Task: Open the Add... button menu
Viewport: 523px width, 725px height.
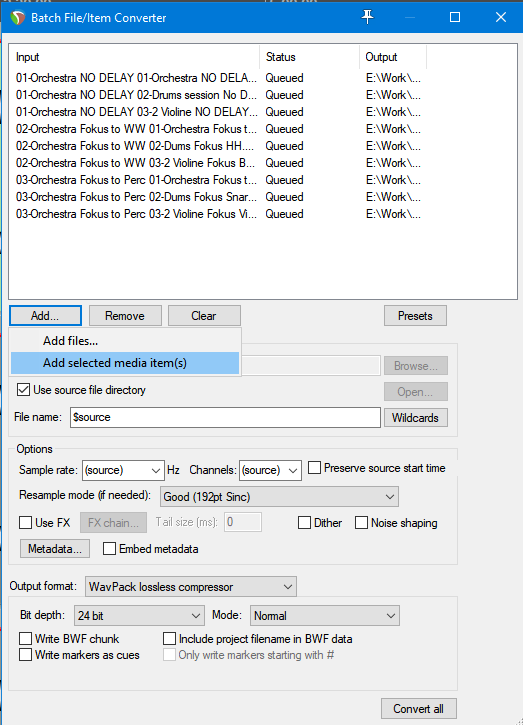Action: [x=45, y=316]
